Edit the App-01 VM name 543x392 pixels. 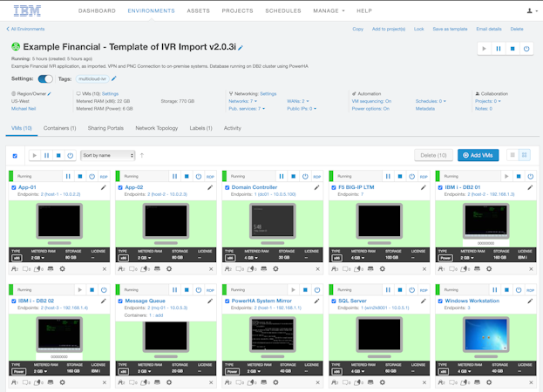click(103, 187)
